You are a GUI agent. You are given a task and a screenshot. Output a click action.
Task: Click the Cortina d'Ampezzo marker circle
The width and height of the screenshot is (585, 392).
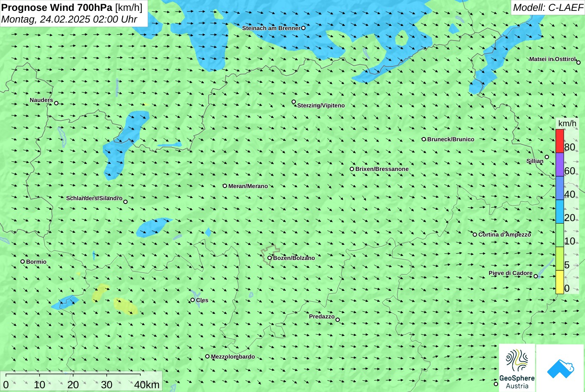[x=475, y=234]
